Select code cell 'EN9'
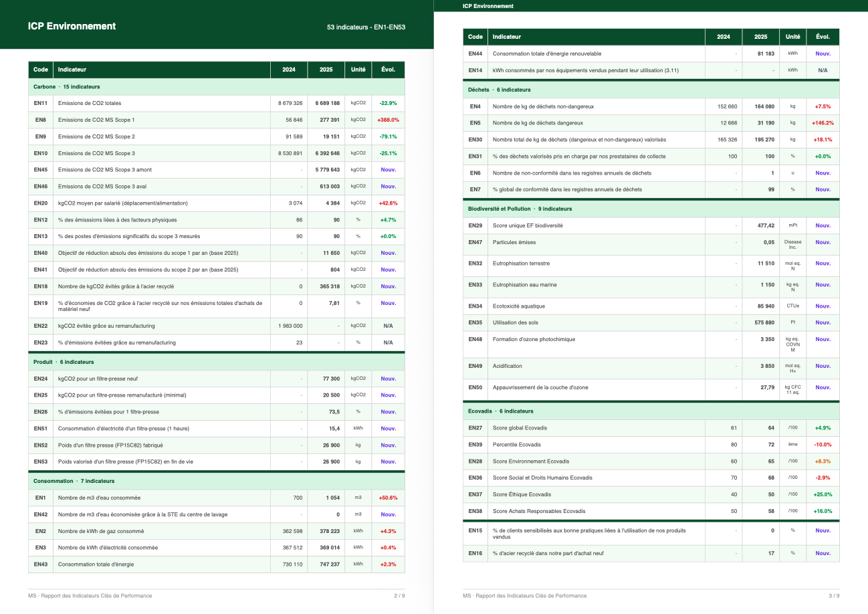The height and width of the screenshot is (614, 868). (x=40, y=136)
